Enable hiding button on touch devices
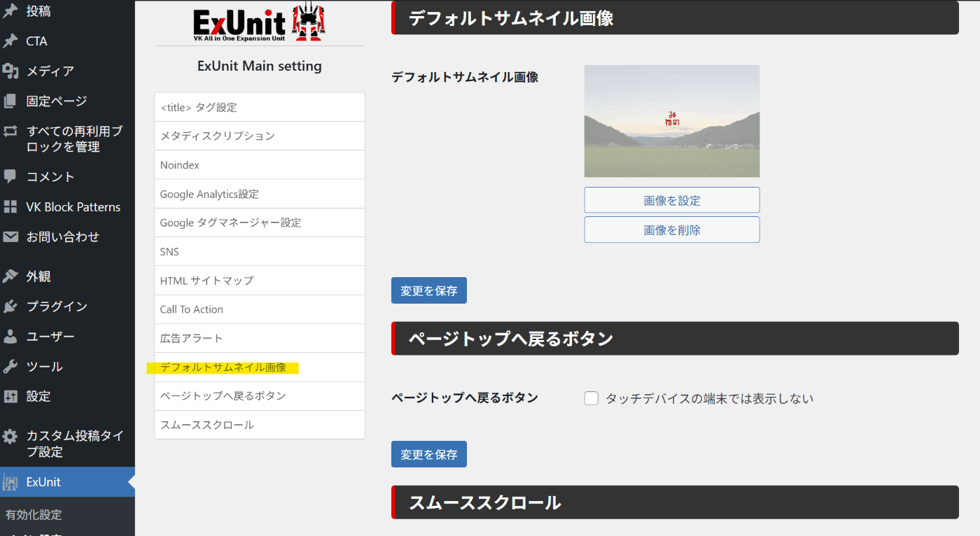The width and height of the screenshot is (980, 536). 591,397
